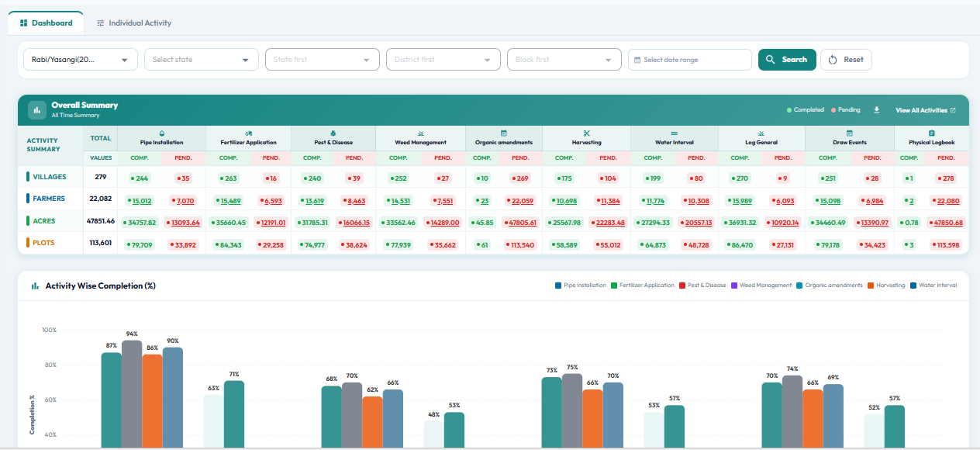Viewport: 980px width, 450px height.
Task: Click the Overall Summary bar chart icon
Action: click(x=36, y=110)
